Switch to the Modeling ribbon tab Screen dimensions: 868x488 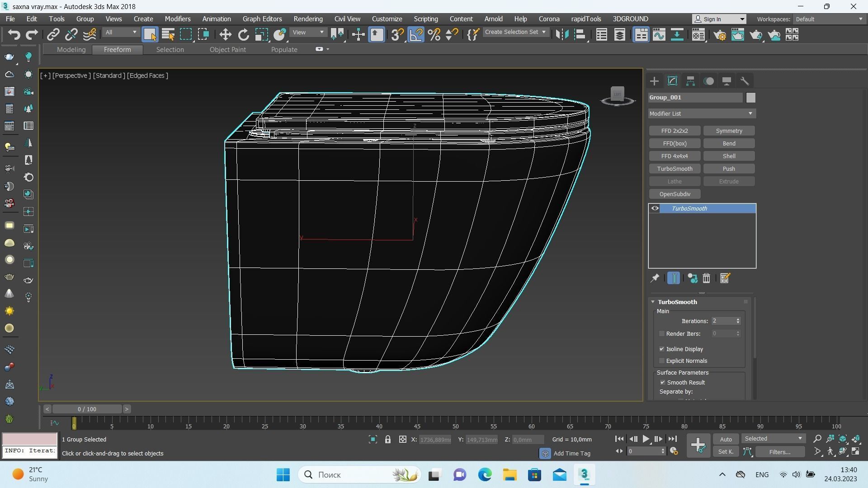pyautogui.click(x=71, y=50)
